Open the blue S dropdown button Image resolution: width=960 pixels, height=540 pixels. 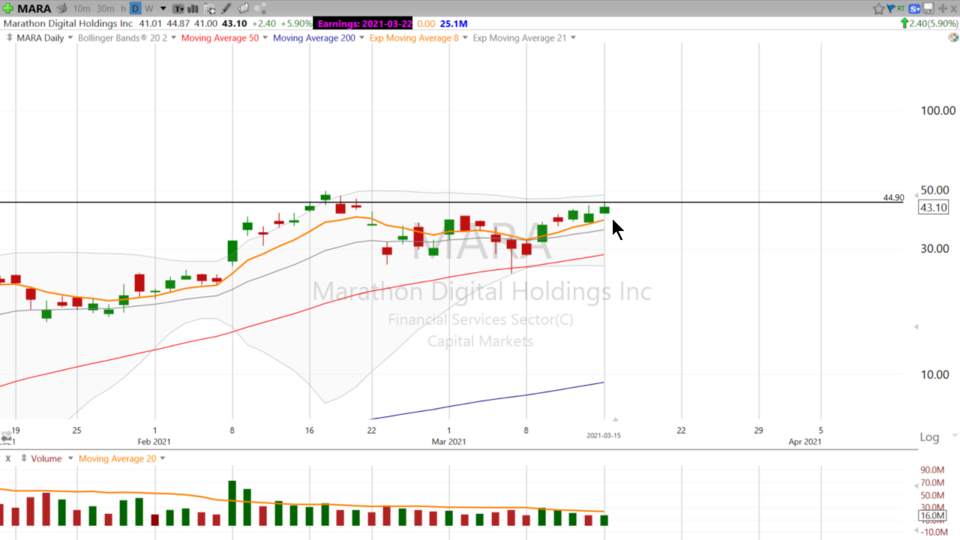click(915, 9)
